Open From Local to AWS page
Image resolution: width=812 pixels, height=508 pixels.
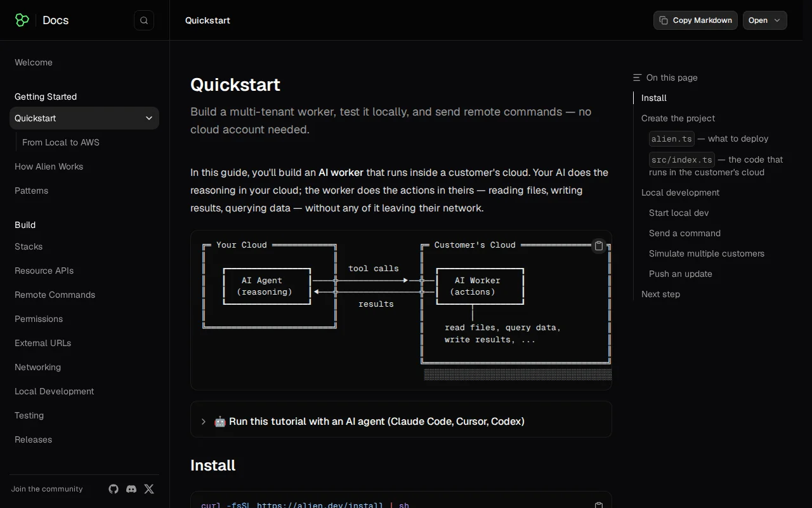pos(61,142)
